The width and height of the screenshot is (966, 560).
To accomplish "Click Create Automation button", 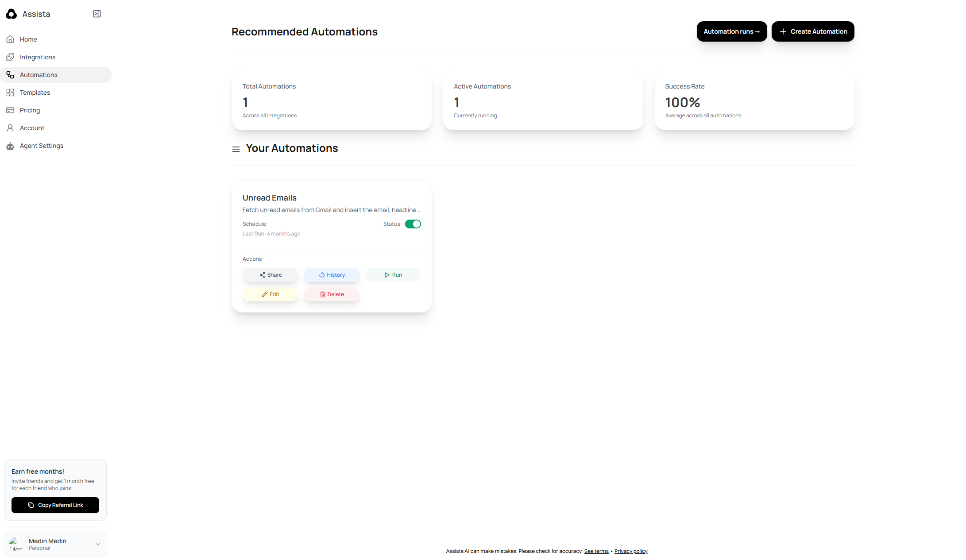I will pos(812,31).
